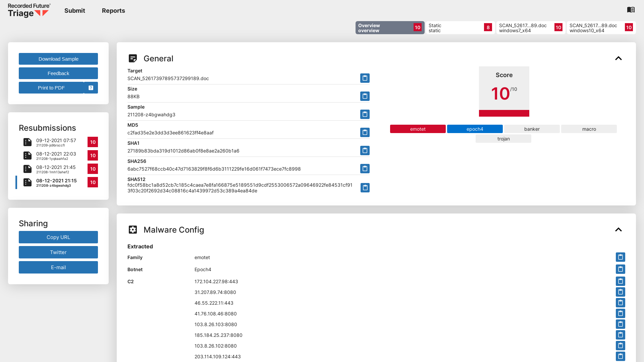Click file icon of 08-12-2021 22:03 resubmission

28,156
